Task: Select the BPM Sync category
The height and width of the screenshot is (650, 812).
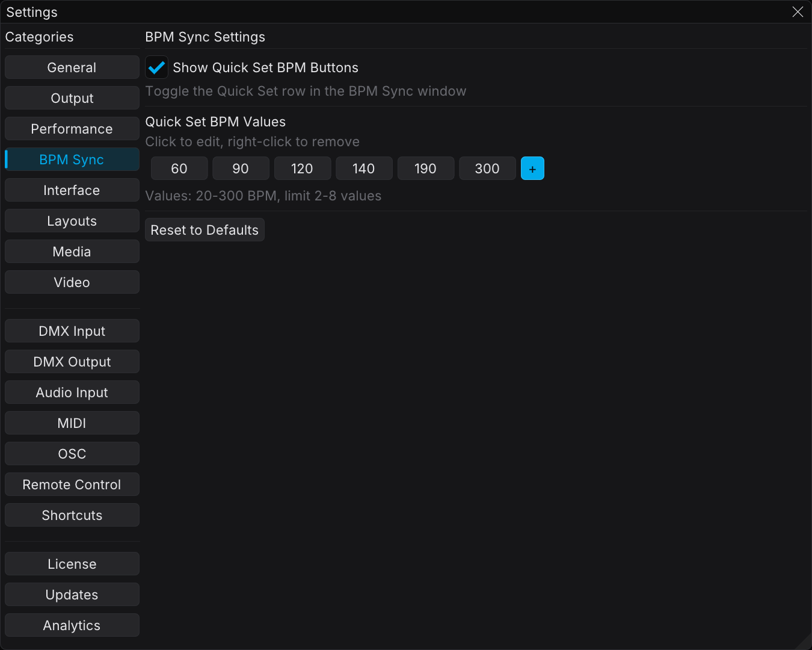Action: click(72, 159)
